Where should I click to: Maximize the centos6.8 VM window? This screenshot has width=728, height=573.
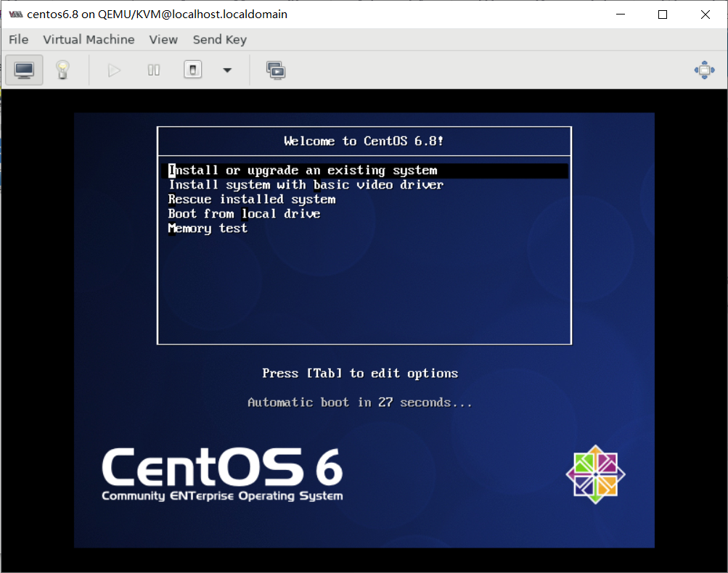click(663, 15)
